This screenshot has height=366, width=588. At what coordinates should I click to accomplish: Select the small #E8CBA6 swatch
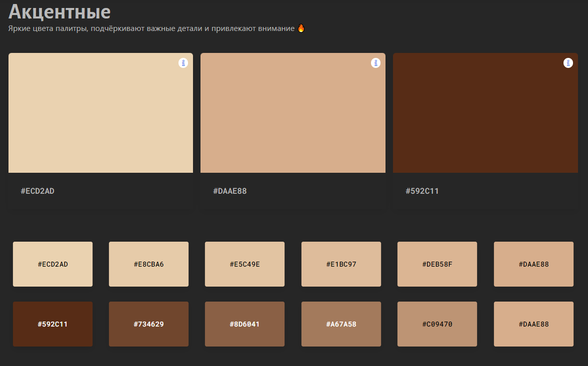tap(148, 264)
